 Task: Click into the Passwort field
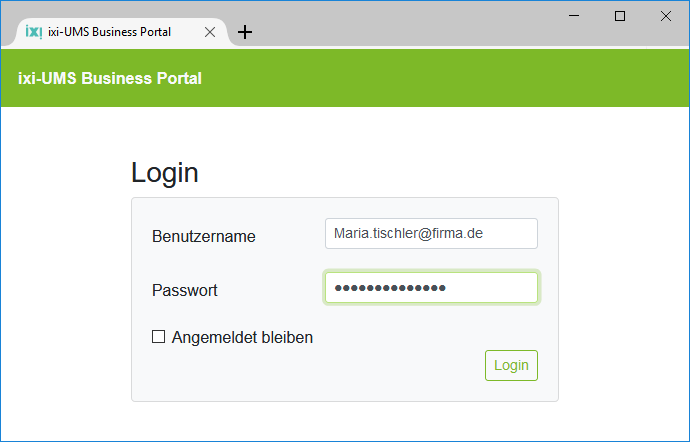pyautogui.click(x=431, y=288)
